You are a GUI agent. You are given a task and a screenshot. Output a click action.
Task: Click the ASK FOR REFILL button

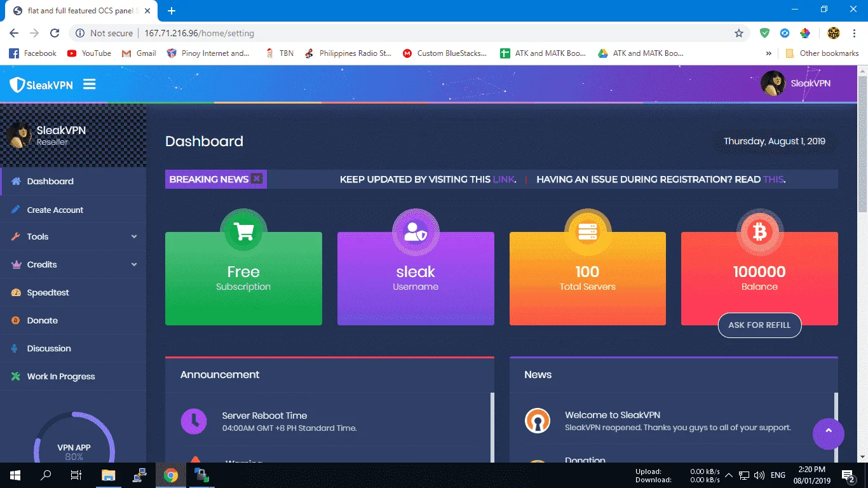[759, 325]
